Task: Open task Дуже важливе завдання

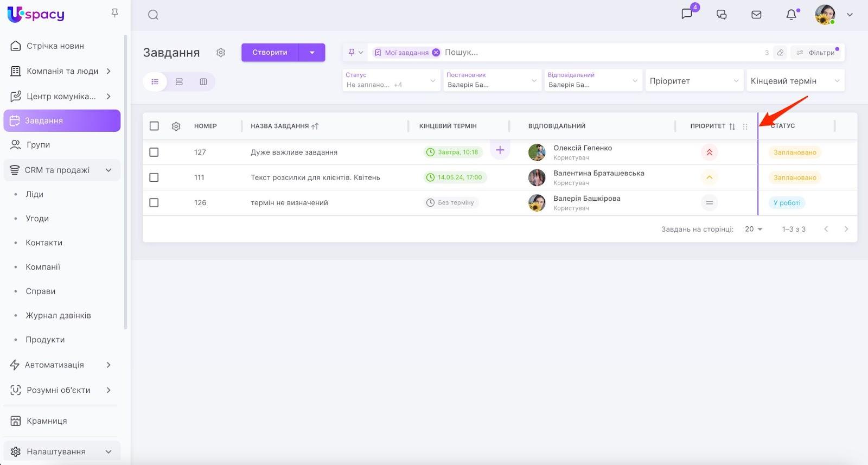Action: coord(294,152)
